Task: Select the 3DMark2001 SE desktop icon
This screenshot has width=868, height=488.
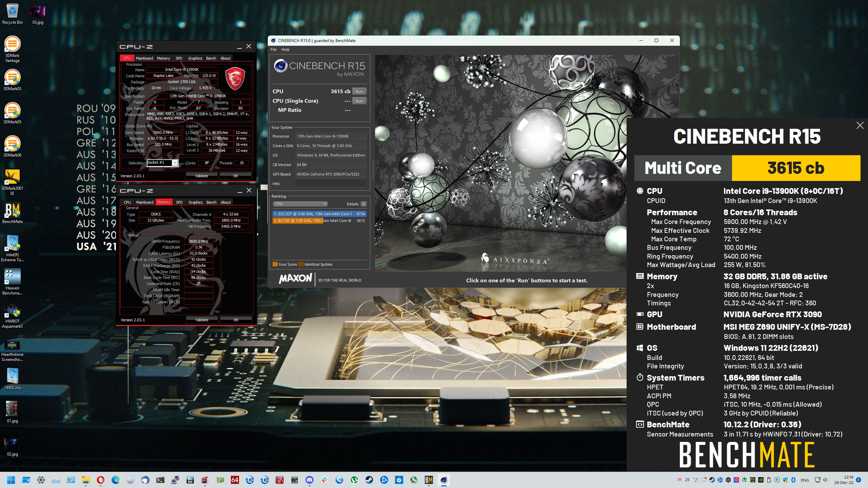Action: pyautogui.click(x=13, y=182)
